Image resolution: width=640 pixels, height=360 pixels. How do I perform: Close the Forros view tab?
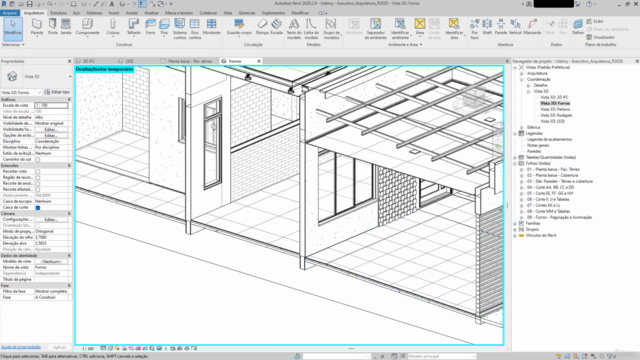pos(259,61)
